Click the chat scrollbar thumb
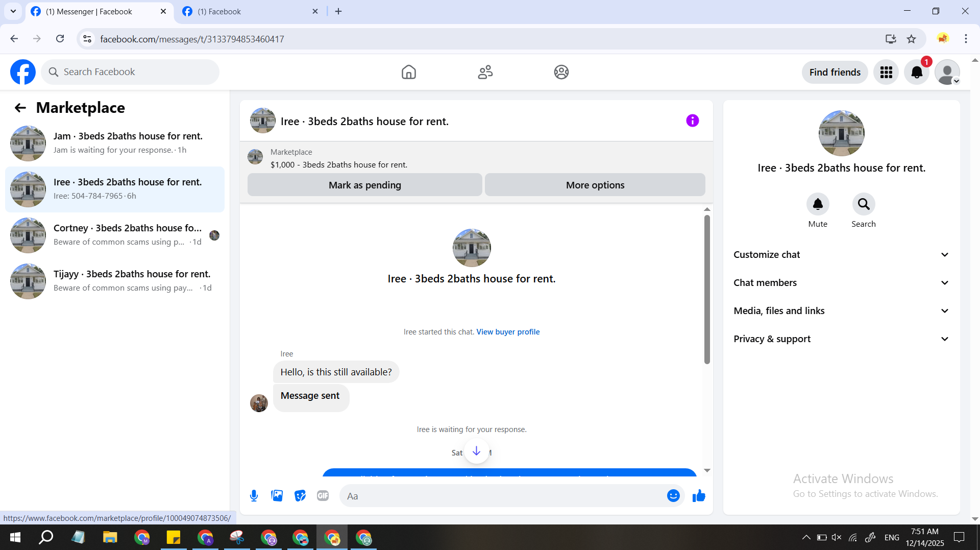 (x=707, y=290)
